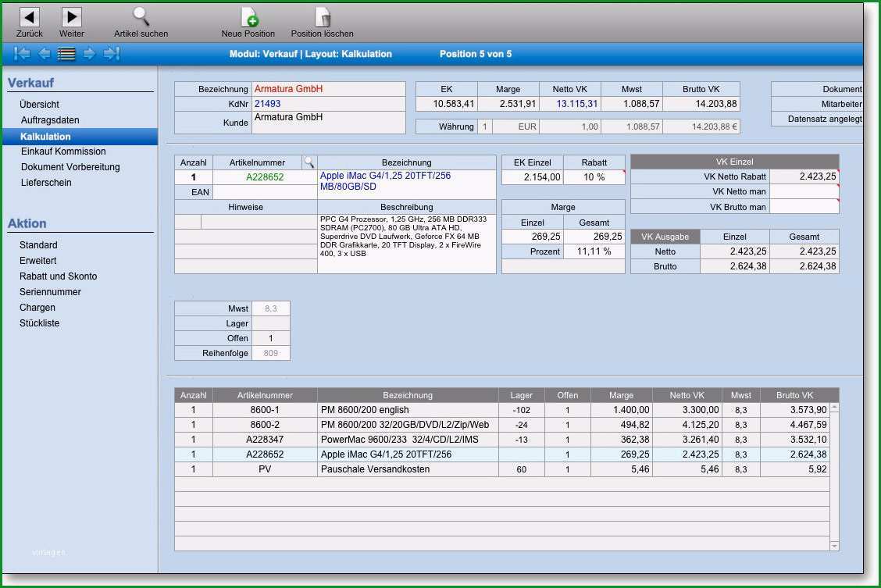Click article number PV in list

[265, 469]
